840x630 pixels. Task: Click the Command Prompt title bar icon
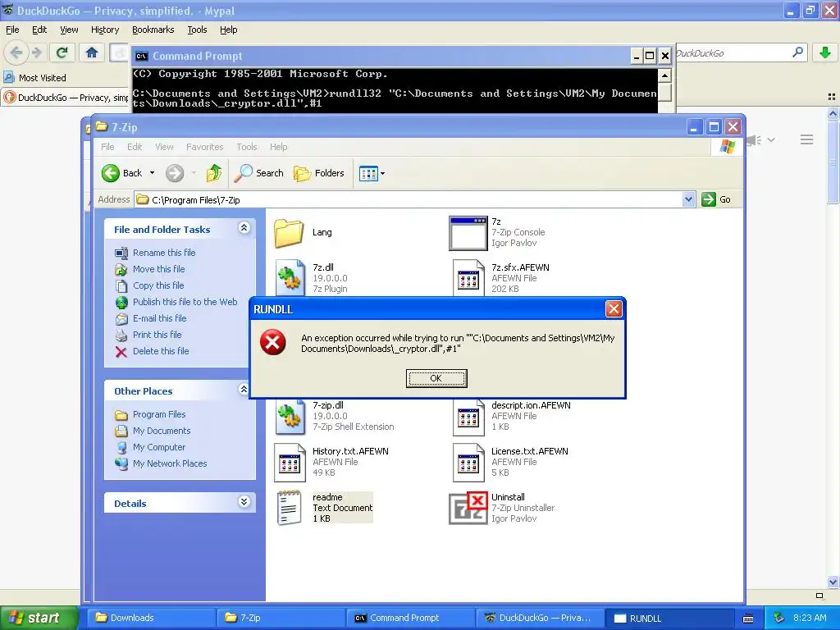click(141, 57)
